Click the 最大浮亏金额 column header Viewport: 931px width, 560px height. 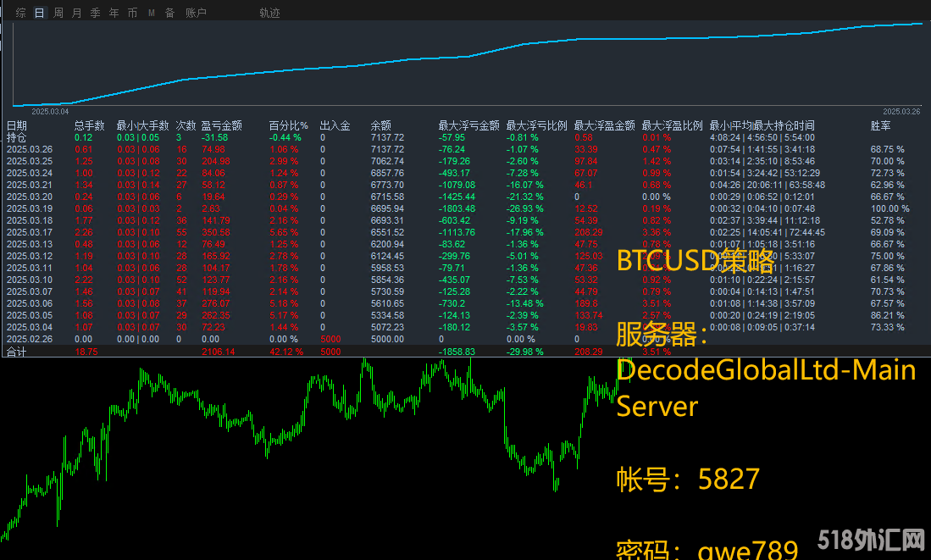468,125
